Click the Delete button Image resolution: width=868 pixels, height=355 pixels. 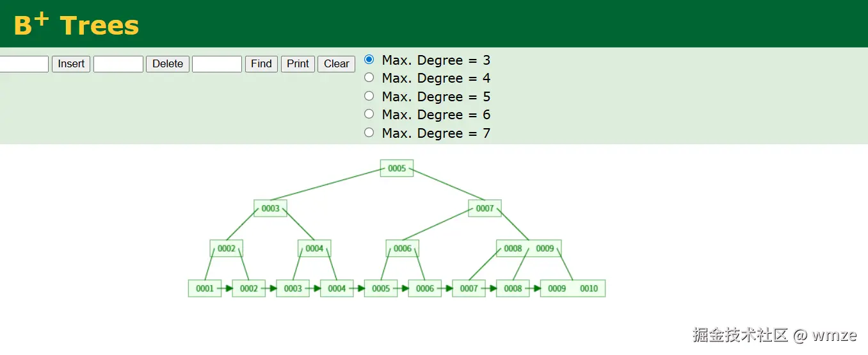(x=168, y=64)
